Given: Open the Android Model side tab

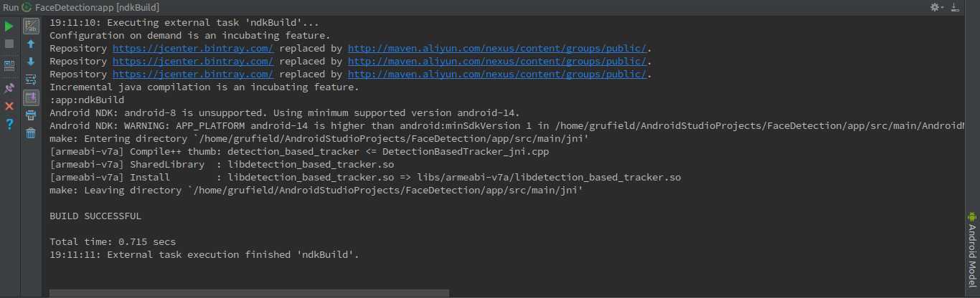Looking at the screenshot, I should click(972, 250).
